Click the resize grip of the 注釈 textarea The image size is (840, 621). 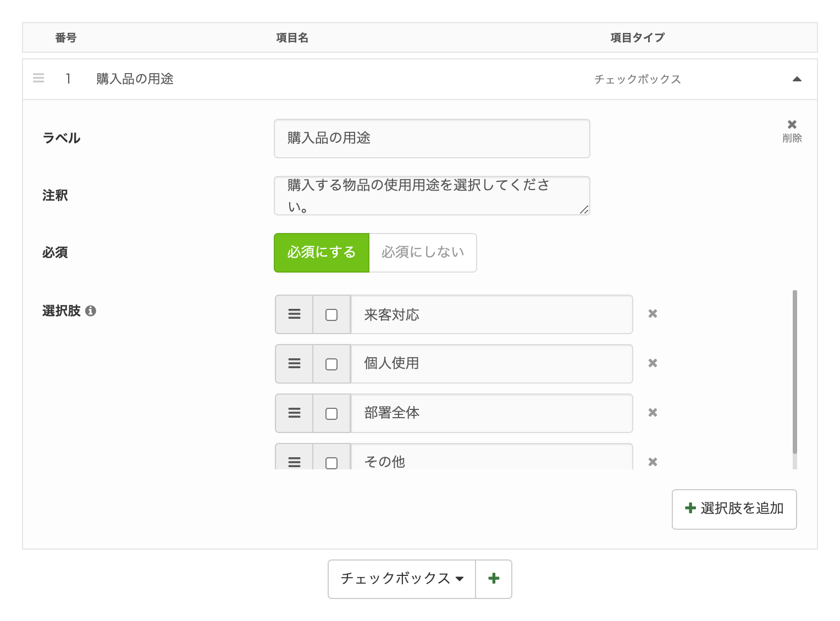[x=584, y=209]
